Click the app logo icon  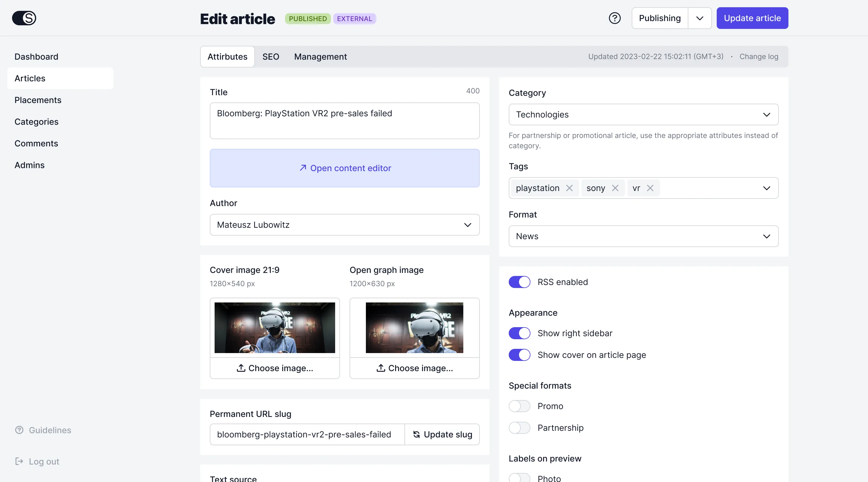pyautogui.click(x=24, y=18)
